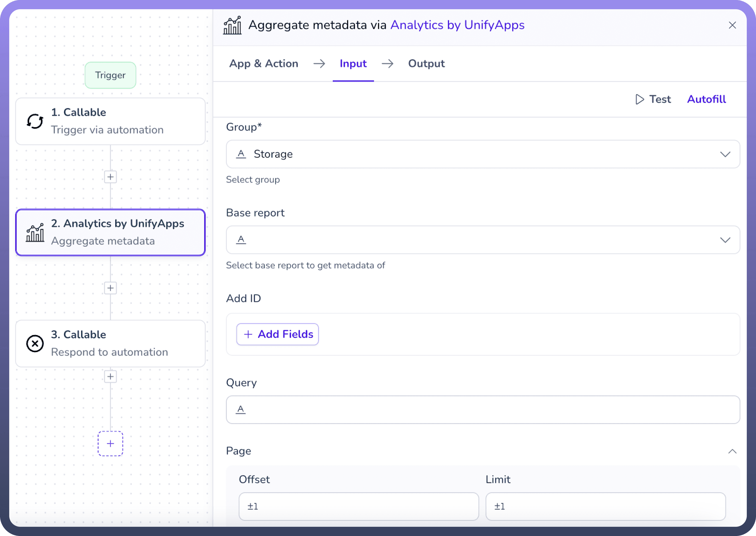Viewport: 756px width, 536px height.
Task: Click the Add Fields button
Action: point(277,334)
